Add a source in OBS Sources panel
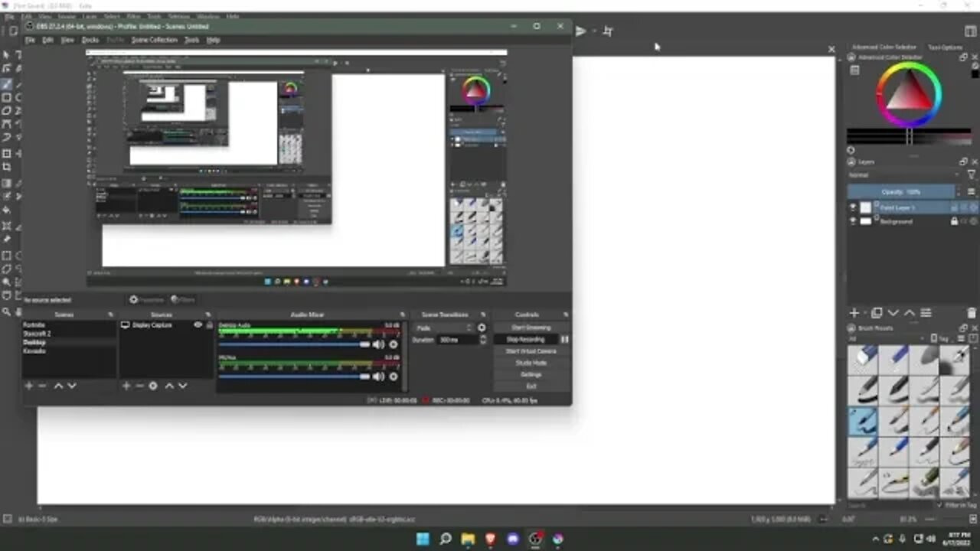This screenshot has width=980, height=551. (126, 386)
